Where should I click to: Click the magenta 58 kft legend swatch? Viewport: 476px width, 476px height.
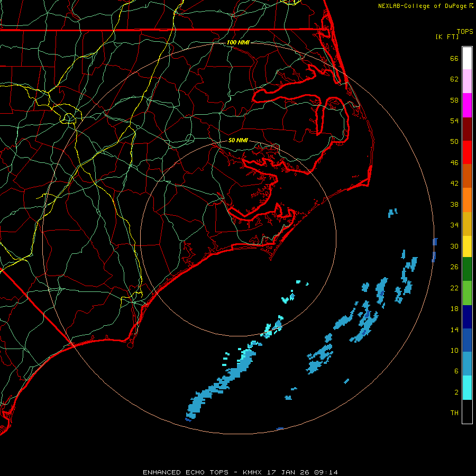coord(467,105)
